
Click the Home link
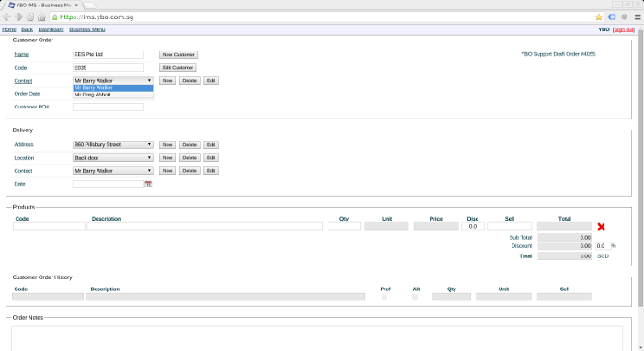9,29
